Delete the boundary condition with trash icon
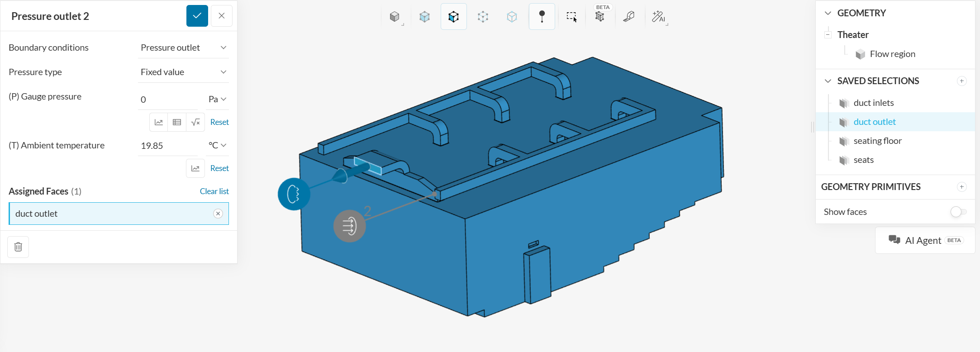The image size is (980, 352). tap(18, 247)
